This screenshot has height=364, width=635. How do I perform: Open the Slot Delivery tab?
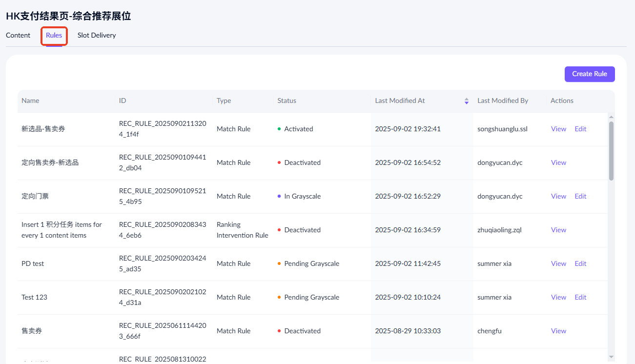(x=97, y=35)
